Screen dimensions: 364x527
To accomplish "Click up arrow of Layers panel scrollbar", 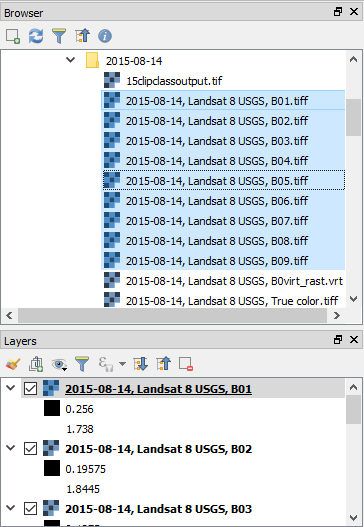I will click(353, 387).
